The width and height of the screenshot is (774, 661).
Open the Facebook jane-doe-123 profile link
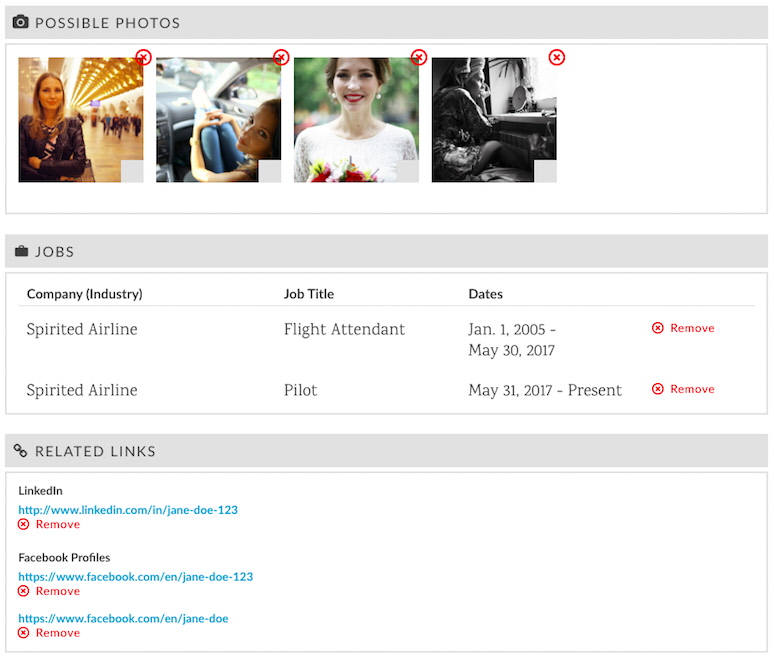(135, 577)
